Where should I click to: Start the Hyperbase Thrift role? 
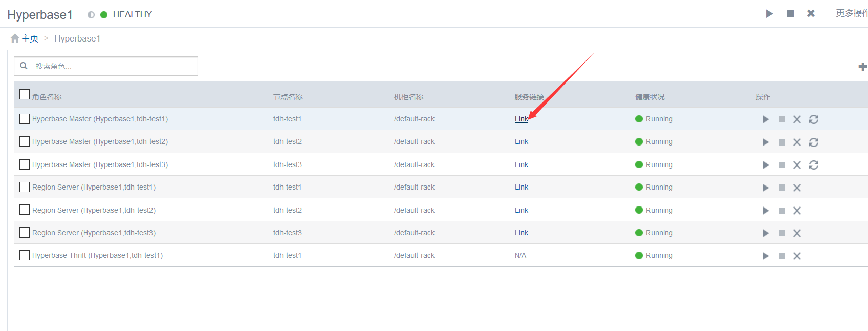click(x=765, y=256)
